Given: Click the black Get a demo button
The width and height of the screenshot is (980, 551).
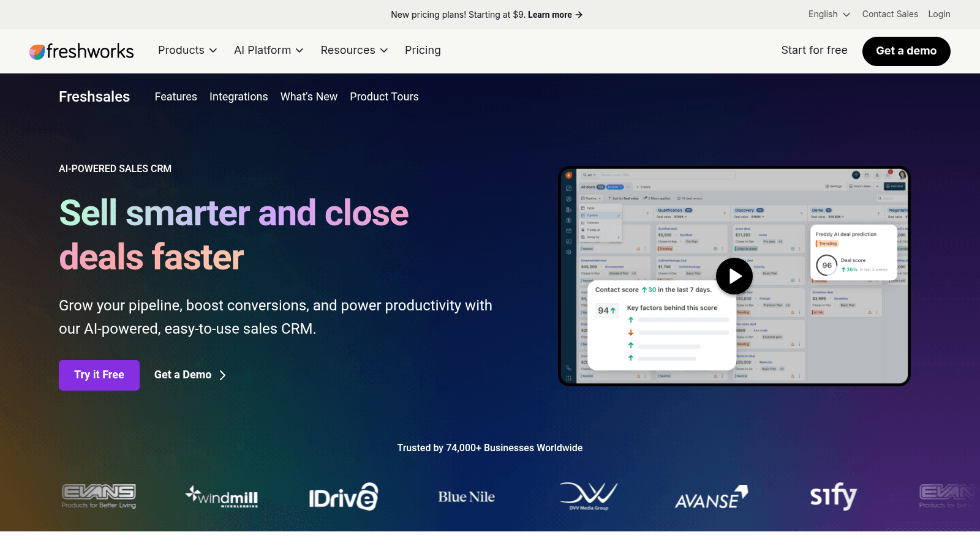Looking at the screenshot, I should click(907, 51).
